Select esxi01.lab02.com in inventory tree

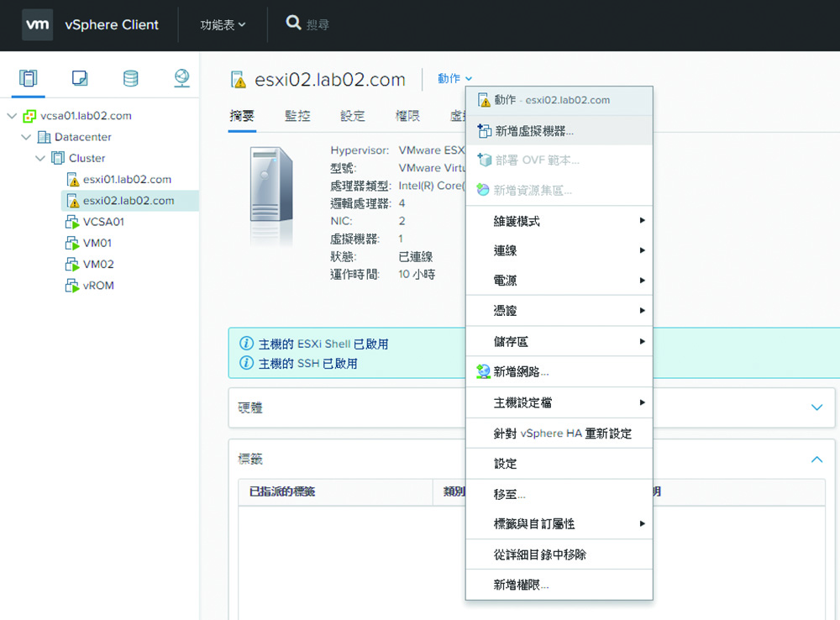(x=127, y=180)
